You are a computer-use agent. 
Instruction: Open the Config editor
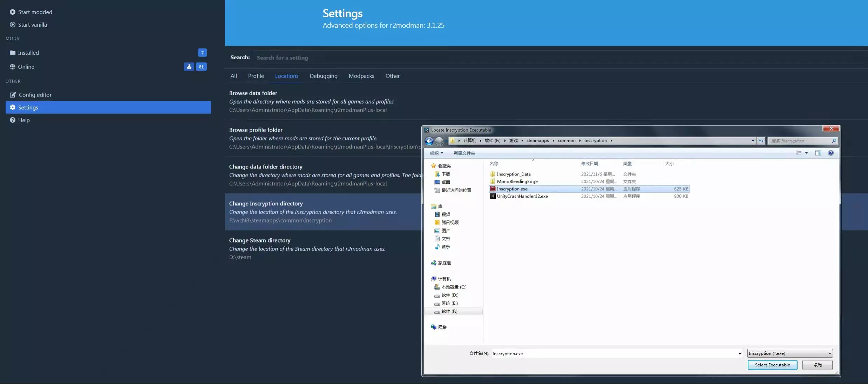(35, 95)
